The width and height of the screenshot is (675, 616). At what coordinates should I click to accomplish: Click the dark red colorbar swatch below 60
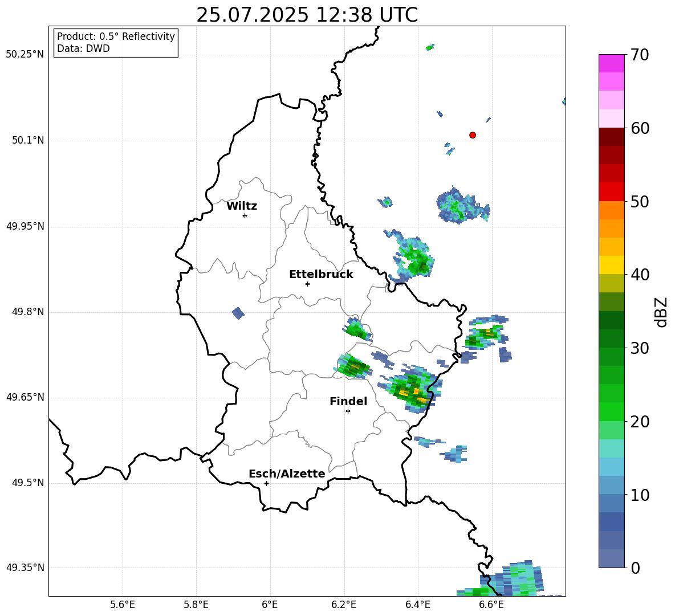[611, 137]
